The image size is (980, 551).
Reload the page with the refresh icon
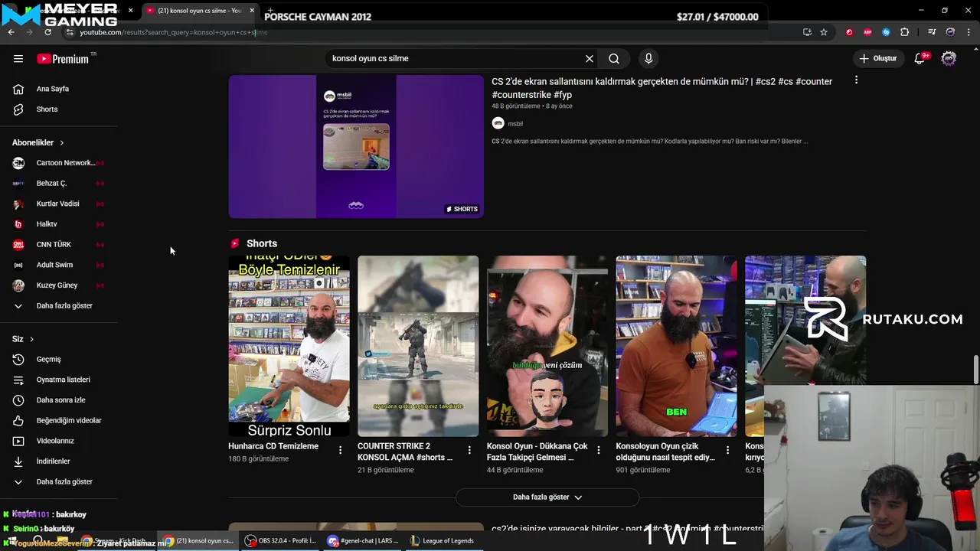47,32
